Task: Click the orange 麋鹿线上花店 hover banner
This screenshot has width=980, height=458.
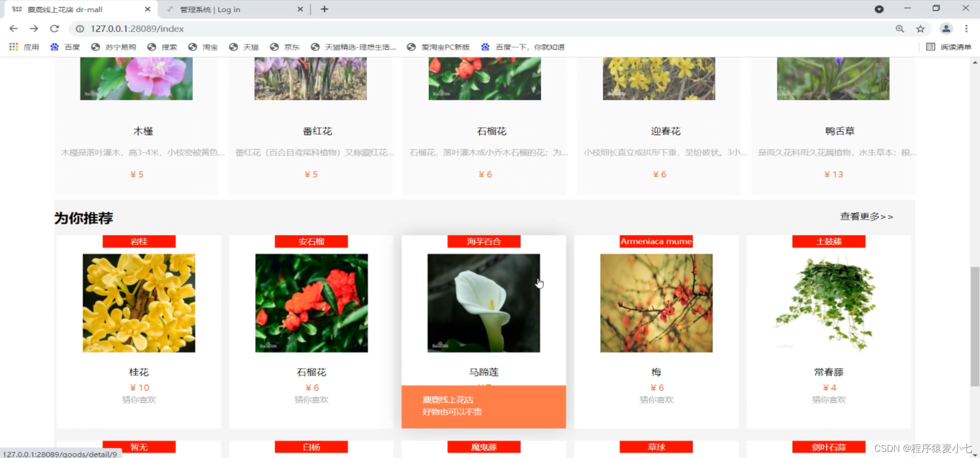Action: click(484, 406)
